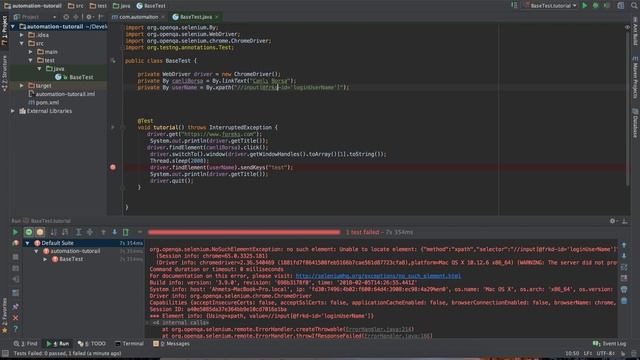The width and height of the screenshot is (640, 360).
Task: Run BaseTest.tutorial from top toolbar
Action: [x=584, y=6]
